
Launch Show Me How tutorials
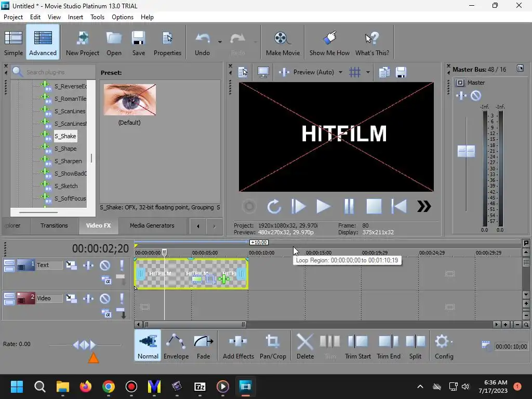[329, 43]
